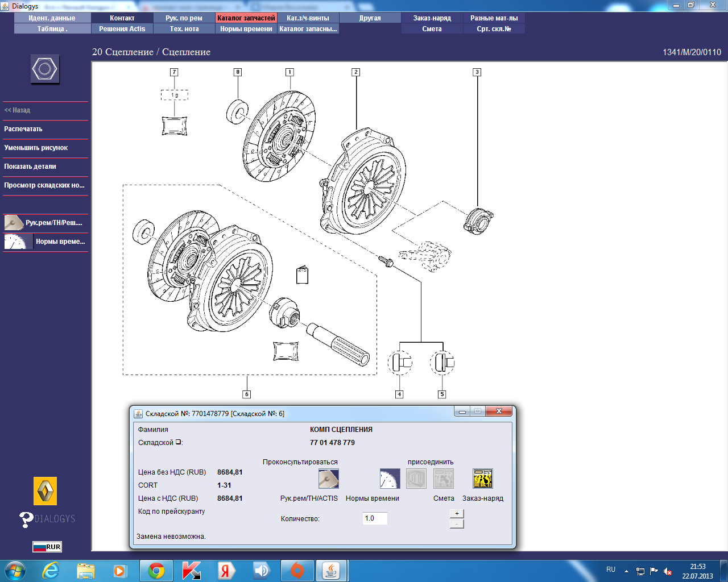Open the Заказ-наряд top tab

[432, 18]
